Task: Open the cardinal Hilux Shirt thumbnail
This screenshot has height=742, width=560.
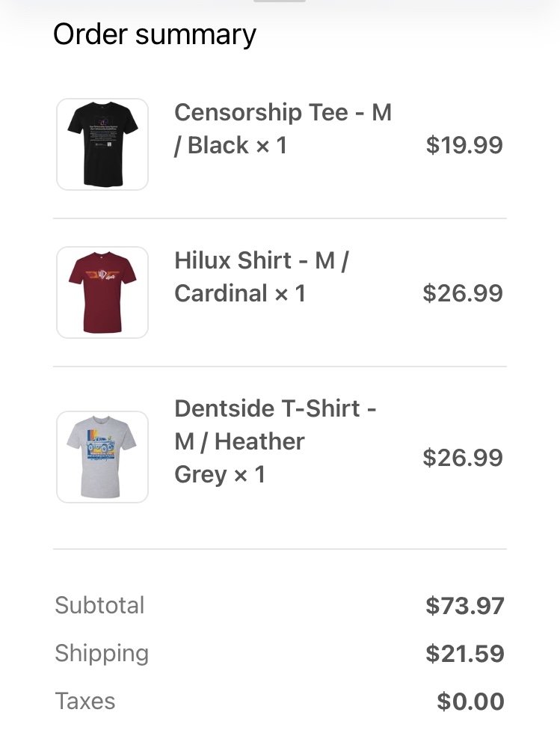Action: (x=102, y=292)
